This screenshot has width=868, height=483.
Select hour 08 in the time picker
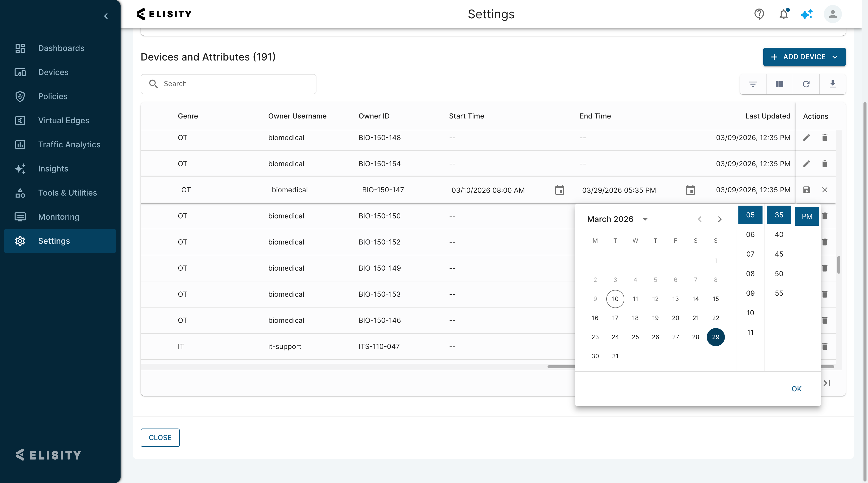coord(750,273)
